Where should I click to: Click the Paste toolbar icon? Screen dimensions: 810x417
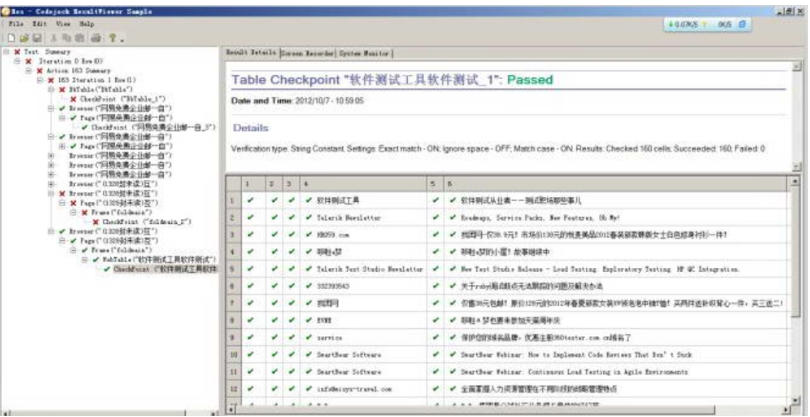pyautogui.click(x=78, y=37)
